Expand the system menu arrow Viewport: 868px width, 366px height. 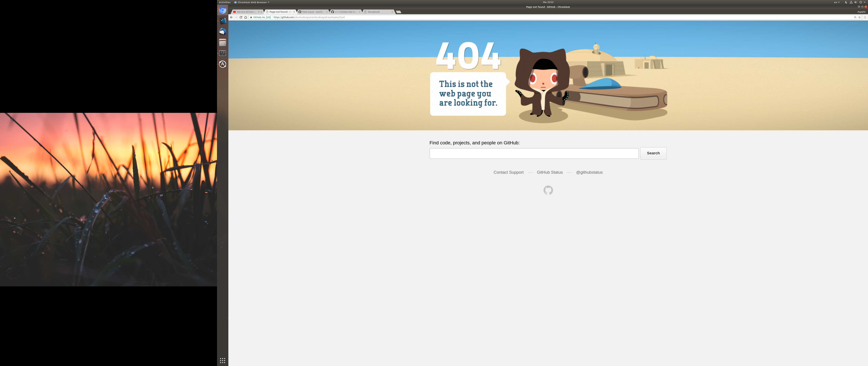point(865,2)
